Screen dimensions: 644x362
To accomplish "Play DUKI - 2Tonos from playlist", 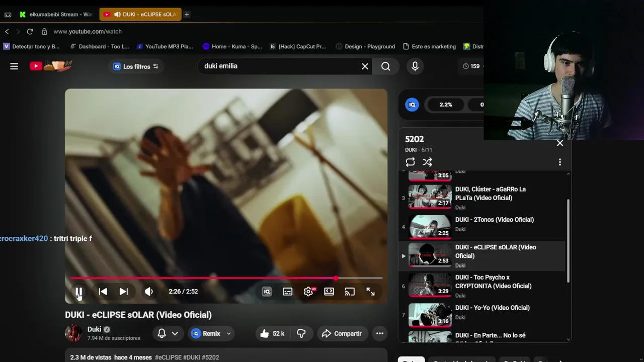I will point(482,226).
